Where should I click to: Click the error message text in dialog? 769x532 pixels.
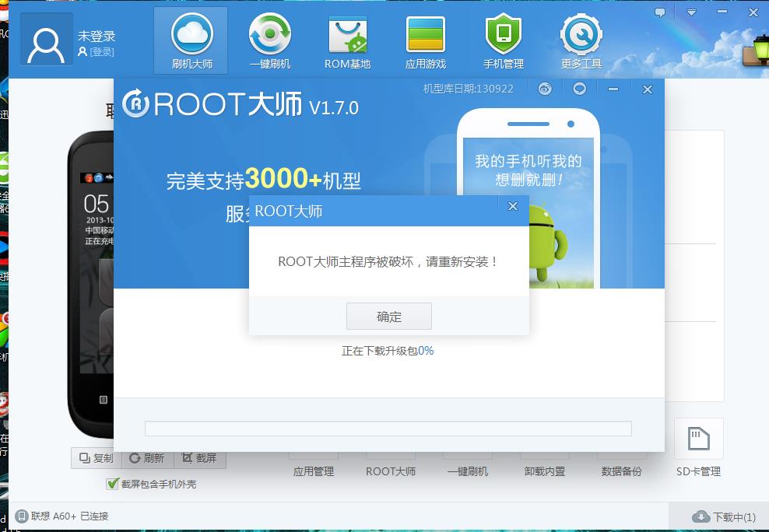pos(388,261)
